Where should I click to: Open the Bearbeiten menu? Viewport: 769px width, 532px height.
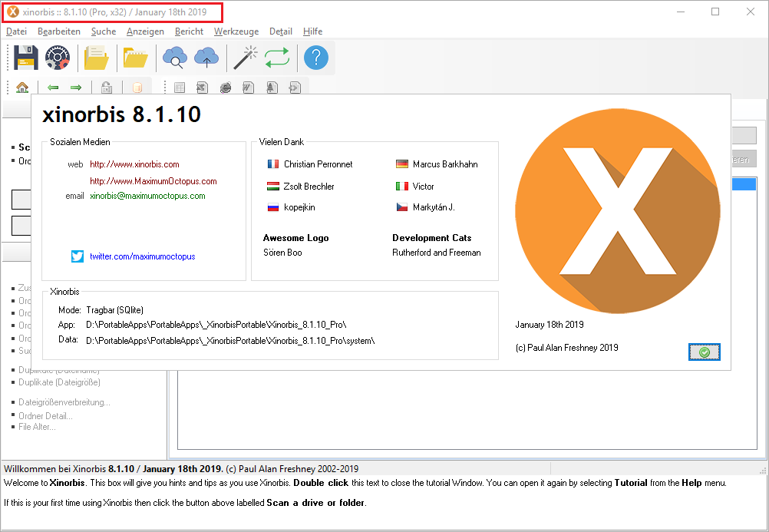tap(59, 31)
